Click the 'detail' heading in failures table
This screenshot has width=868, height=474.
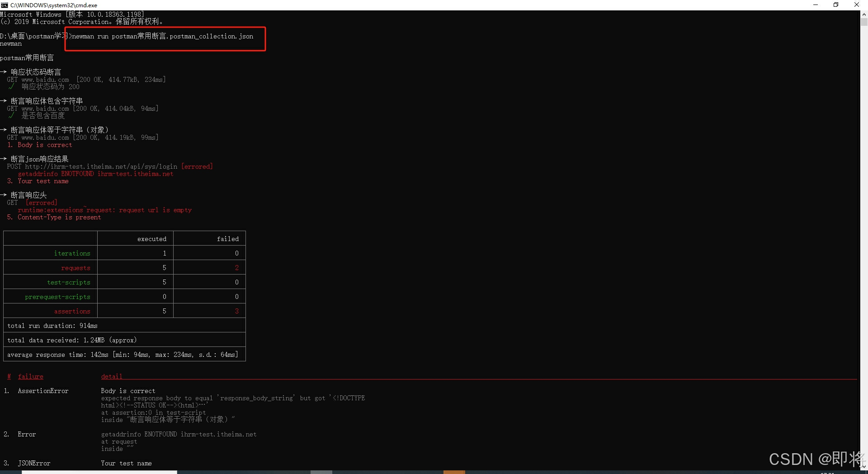point(112,376)
